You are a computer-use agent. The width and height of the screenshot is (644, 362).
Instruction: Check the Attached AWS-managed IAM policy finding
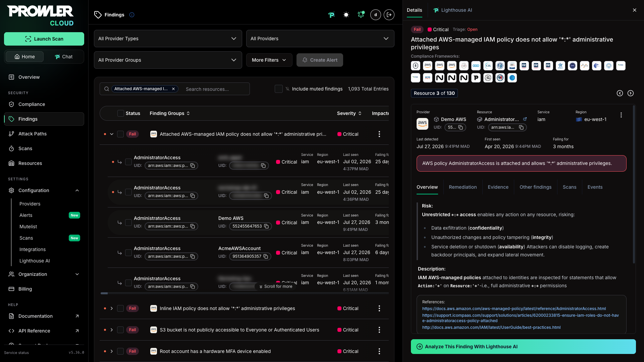pos(120,134)
